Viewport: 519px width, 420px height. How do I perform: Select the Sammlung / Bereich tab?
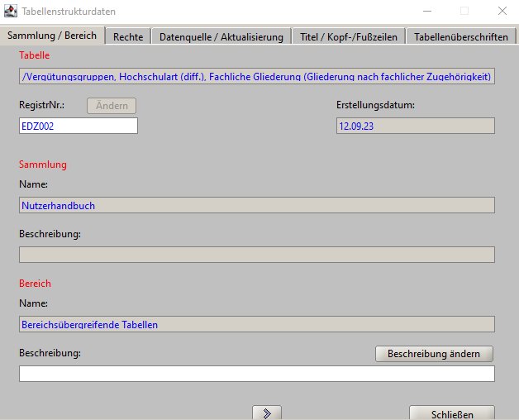(x=52, y=36)
